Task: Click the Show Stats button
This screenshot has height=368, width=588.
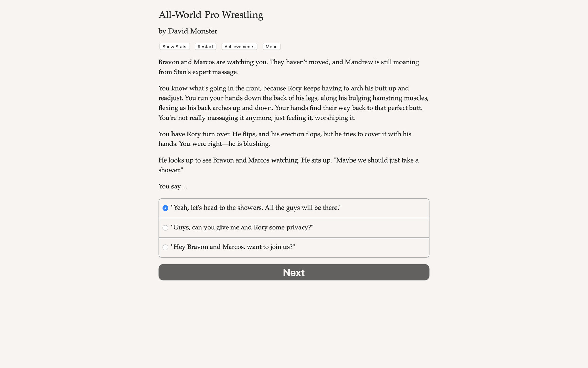Action: pyautogui.click(x=174, y=46)
